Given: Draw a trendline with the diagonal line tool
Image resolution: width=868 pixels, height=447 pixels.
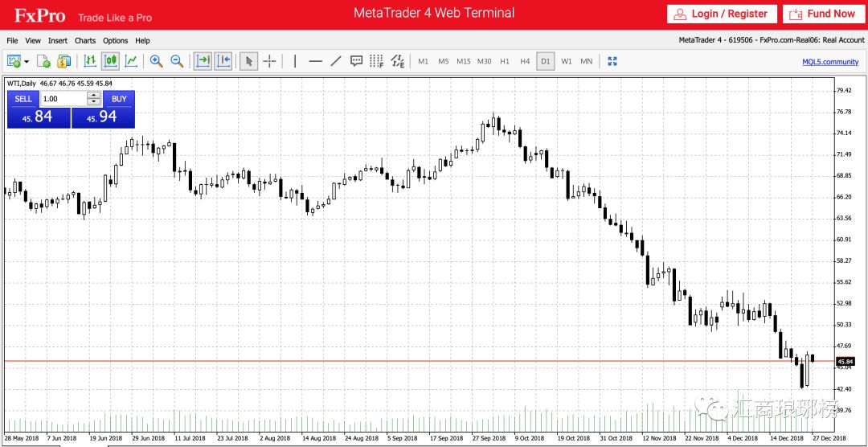Looking at the screenshot, I should (x=336, y=61).
